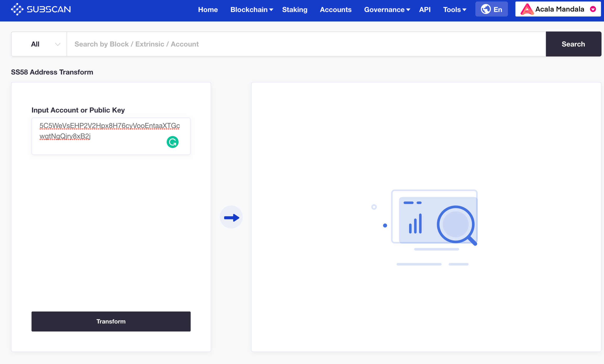604x364 pixels.
Task: Open the pink network selector arrow
Action: [x=593, y=9]
